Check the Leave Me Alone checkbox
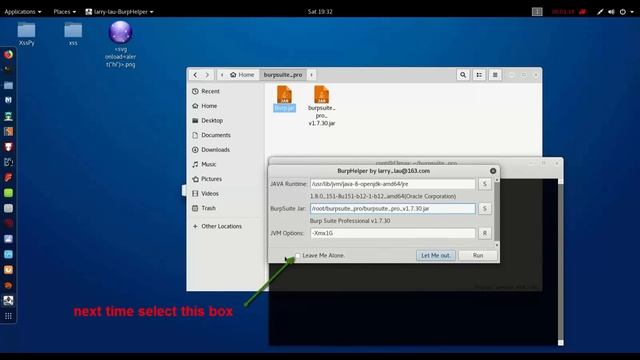The width and height of the screenshot is (640, 360). click(298, 256)
